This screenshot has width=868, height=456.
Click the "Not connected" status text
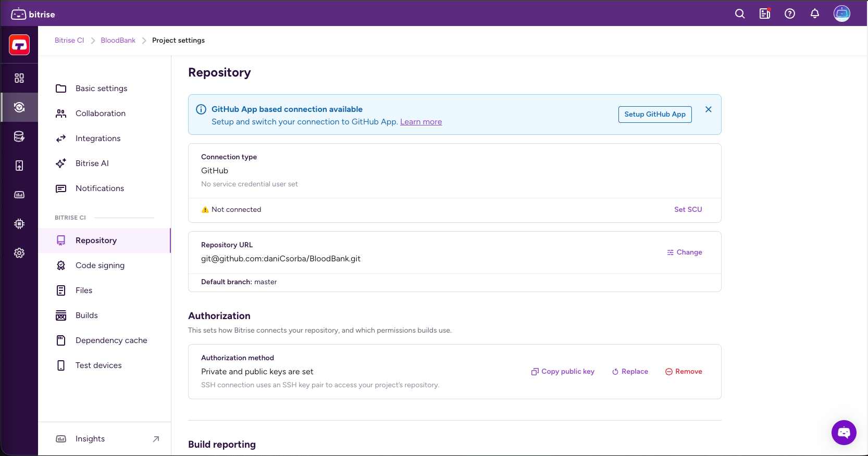[237, 210]
